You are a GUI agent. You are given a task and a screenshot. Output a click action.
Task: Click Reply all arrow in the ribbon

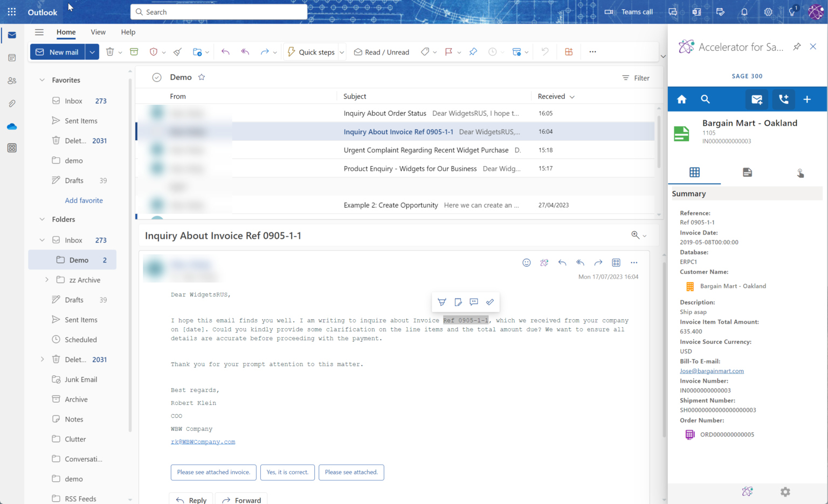245,52
